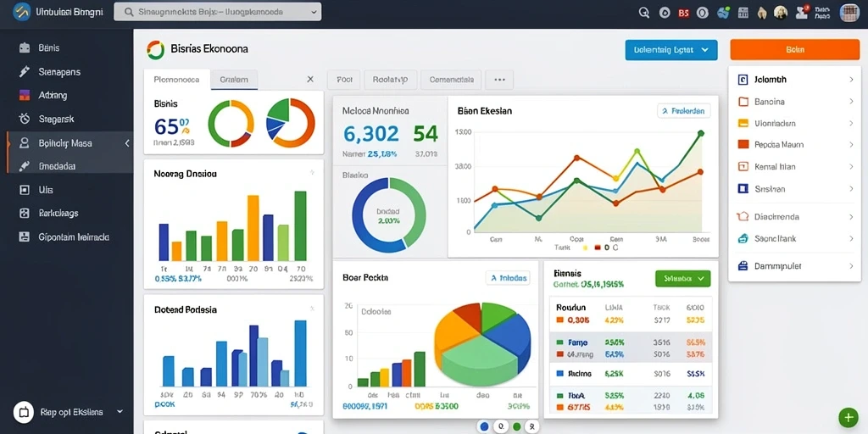Click the top search input field

pyautogui.click(x=218, y=12)
